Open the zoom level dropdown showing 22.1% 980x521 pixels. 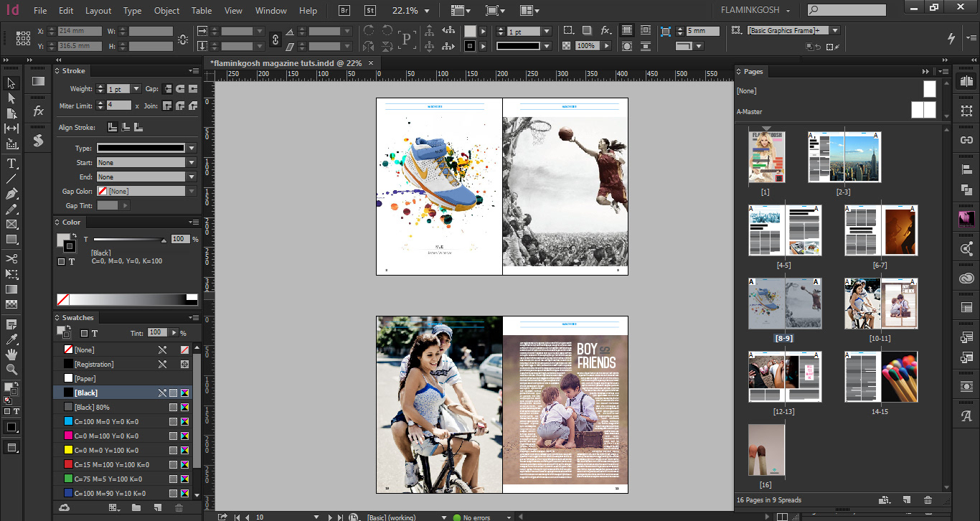427,11
